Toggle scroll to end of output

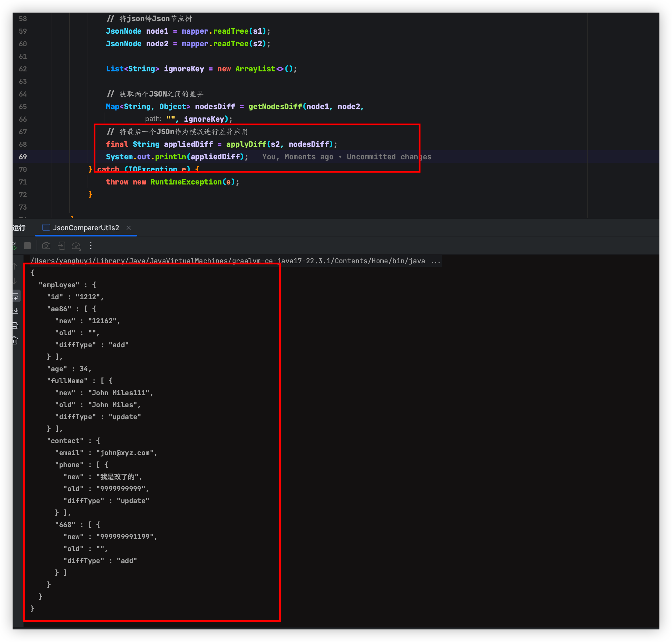(16, 311)
